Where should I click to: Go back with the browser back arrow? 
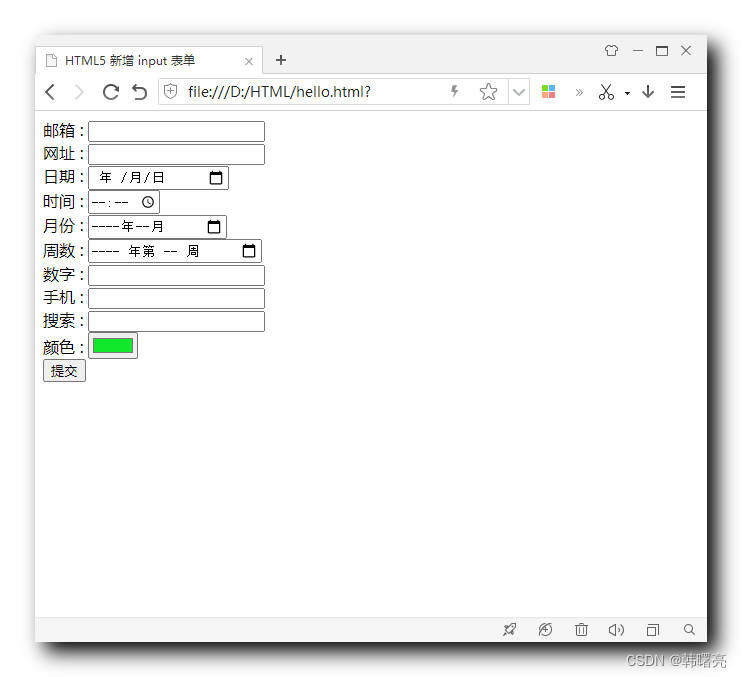tap(50, 92)
